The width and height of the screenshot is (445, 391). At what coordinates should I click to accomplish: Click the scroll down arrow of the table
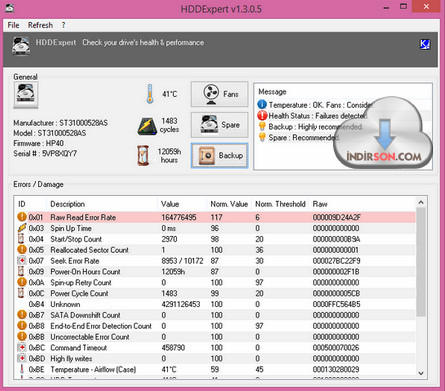click(x=421, y=373)
